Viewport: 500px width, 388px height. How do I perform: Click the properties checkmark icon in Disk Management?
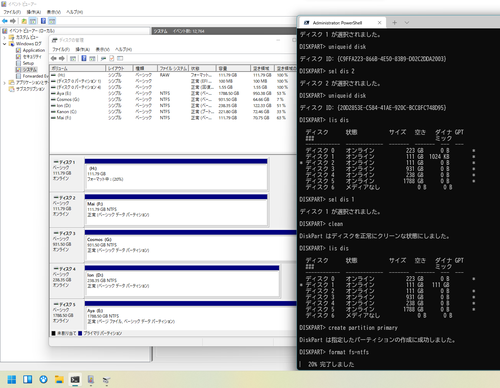[112, 58]
